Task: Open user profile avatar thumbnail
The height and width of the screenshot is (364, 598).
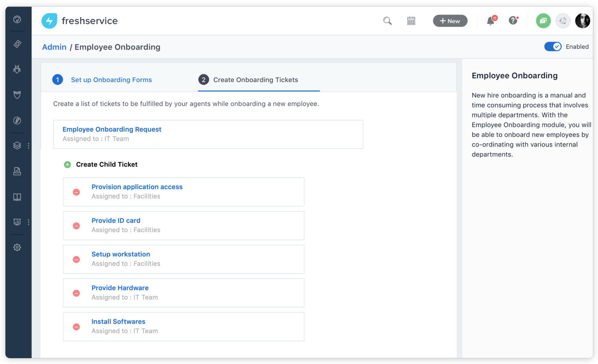Action: click(x=582, y=21)
